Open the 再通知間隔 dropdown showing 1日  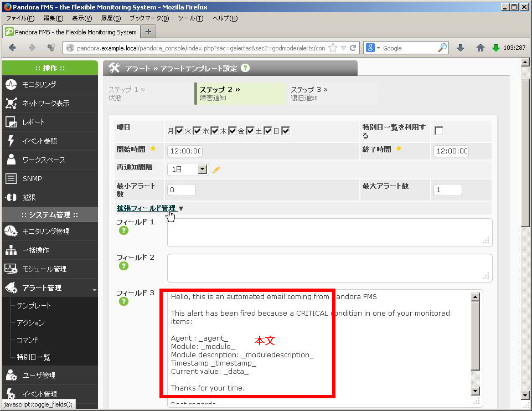tap(188, 169)
